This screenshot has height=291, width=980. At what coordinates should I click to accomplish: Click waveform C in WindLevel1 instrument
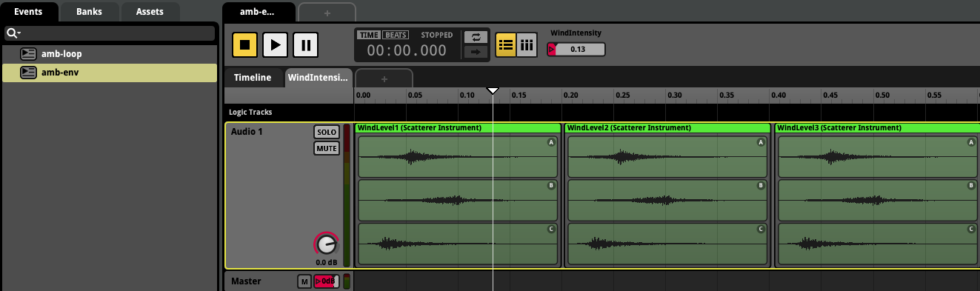(459, 244)
